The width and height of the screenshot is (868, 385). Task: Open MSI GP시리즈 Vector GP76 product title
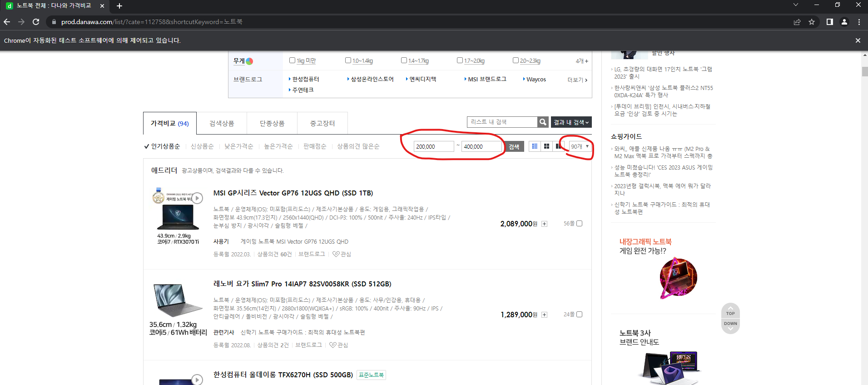click(293, 193)
